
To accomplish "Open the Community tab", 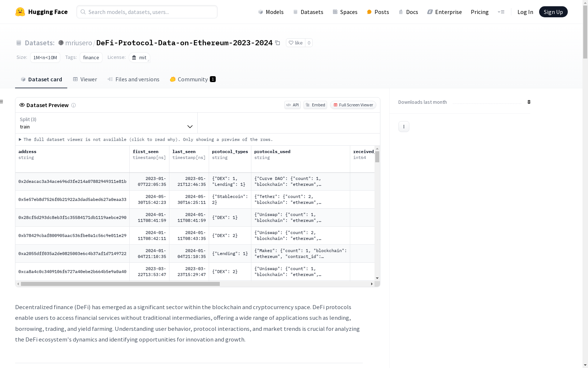I will pyautogui.click(x=193, y=79).
